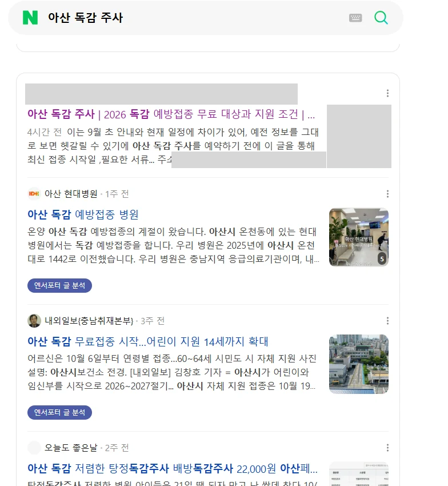Click the 4시간 전 timestamp
The height and width of the screenshot is (486, 448).
point(45,132)
